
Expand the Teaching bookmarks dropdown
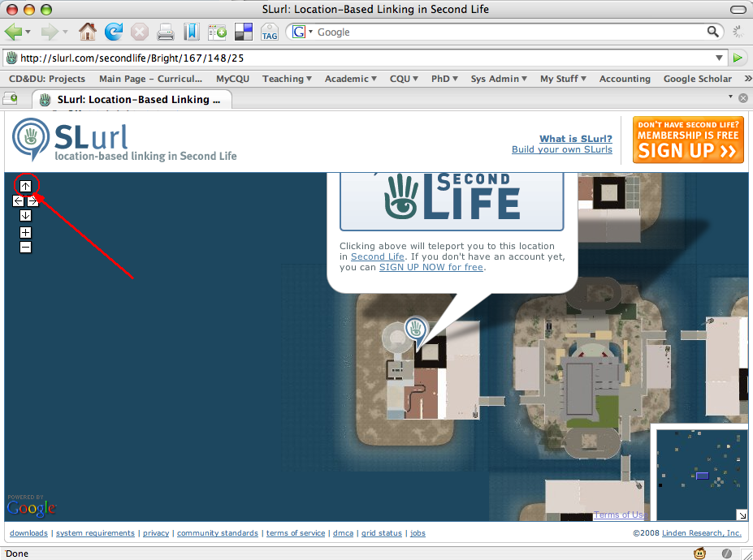click(288, 79)
